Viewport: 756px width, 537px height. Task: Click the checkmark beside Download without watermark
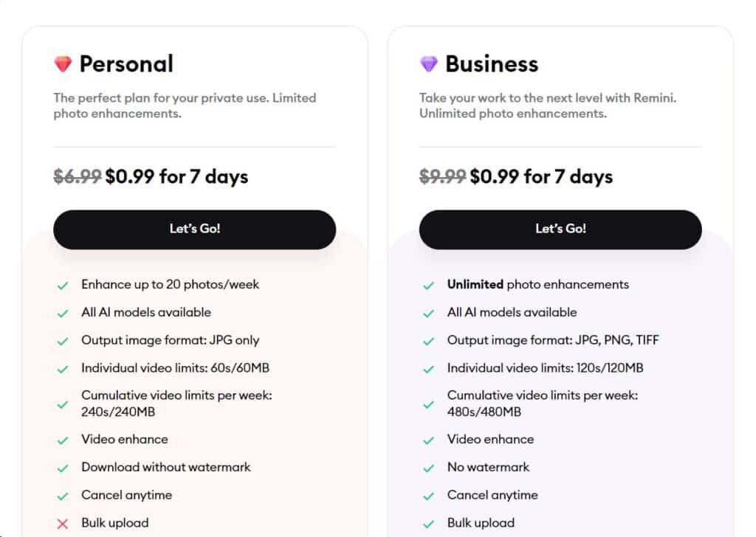click(63, 468)
